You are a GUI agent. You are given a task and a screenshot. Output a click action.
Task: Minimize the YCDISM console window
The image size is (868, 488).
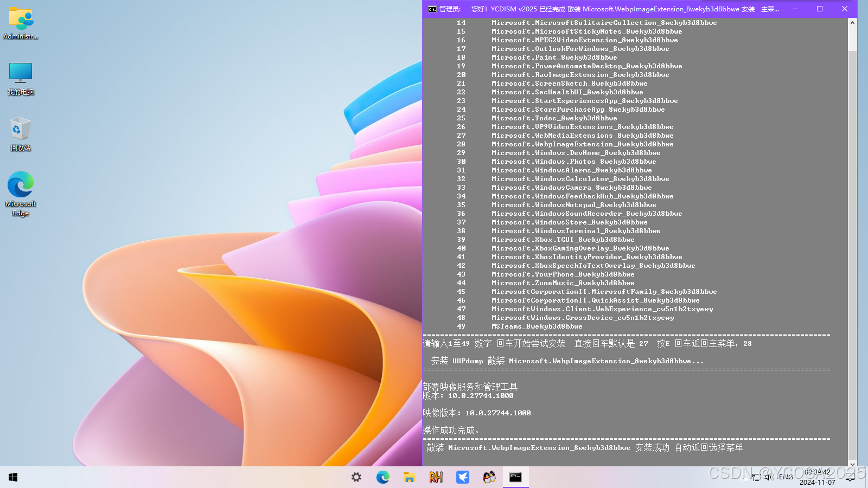point(795,9)
